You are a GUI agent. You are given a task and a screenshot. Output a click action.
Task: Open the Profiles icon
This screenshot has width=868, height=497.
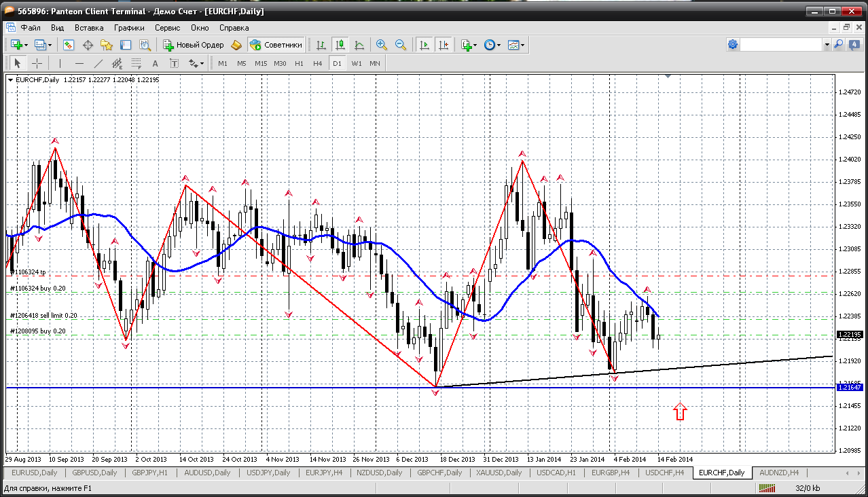click(40, 45)
